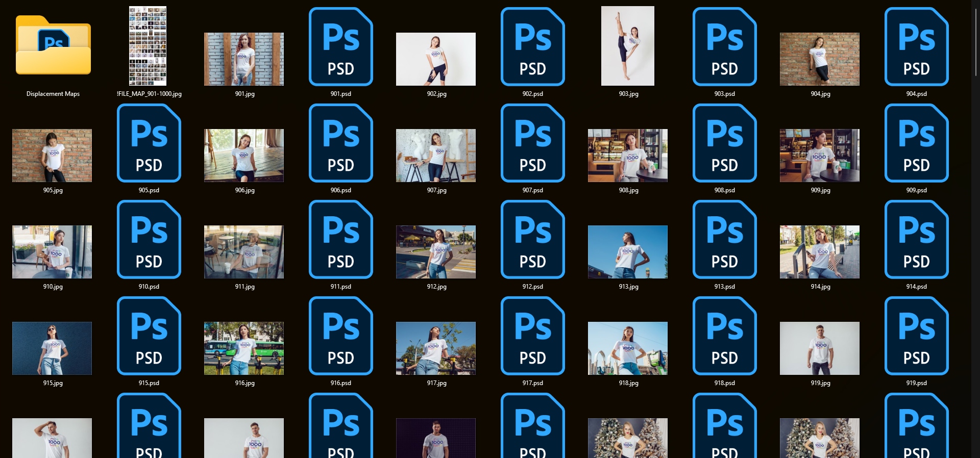
Task: Select the 903.jpg ballet pose thumbnail
Action: [x=627, y=46]
